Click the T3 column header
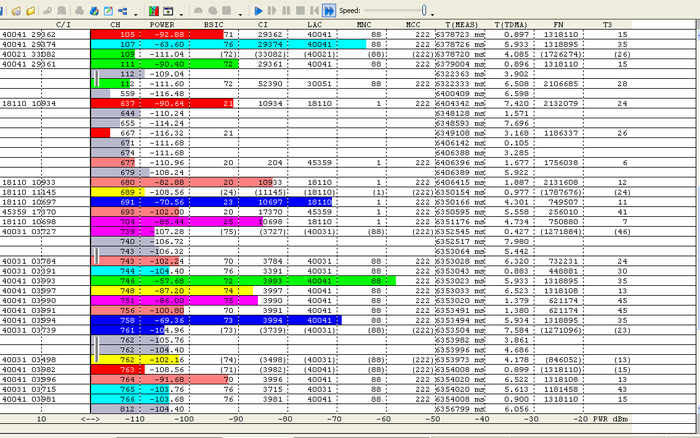700x438 pixels. 607,25
